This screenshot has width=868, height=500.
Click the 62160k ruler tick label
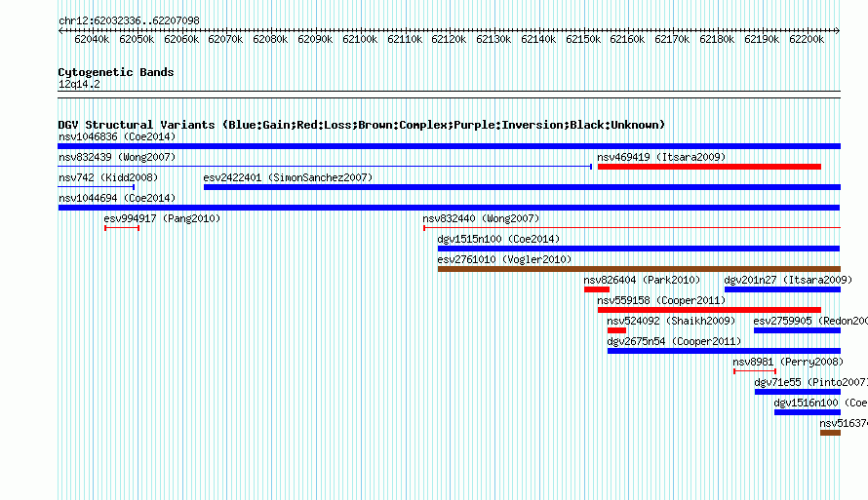(x=627, y=39)
